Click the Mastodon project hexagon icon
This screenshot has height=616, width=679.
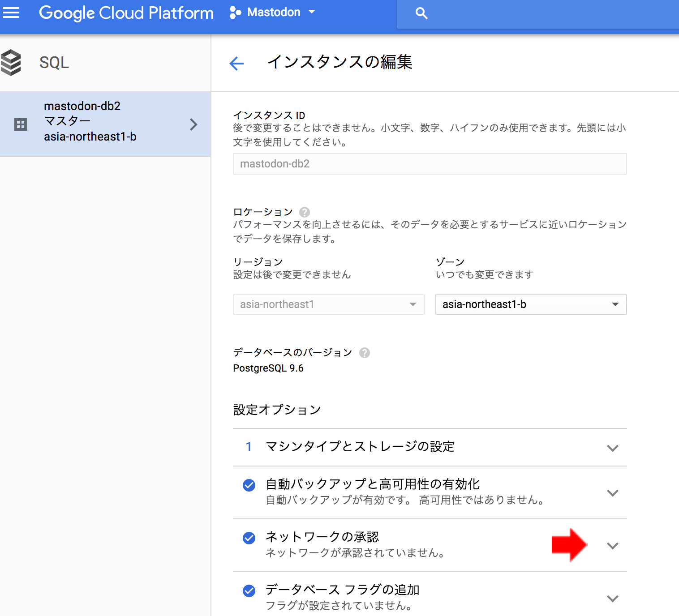(235, 13)
